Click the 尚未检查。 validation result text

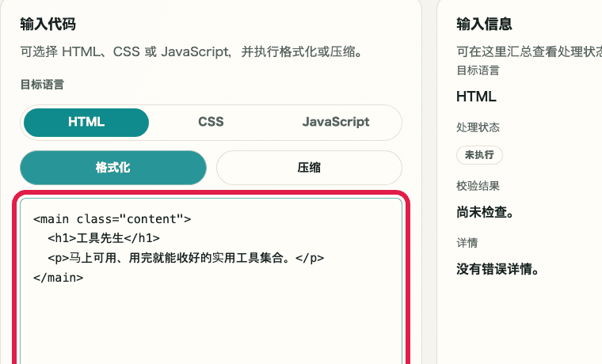click(486, 212)
